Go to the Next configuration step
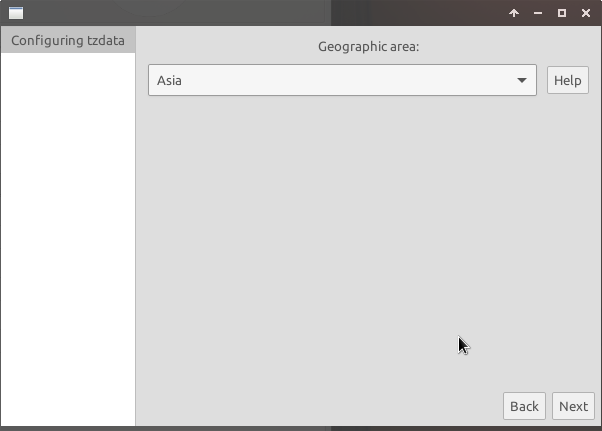Image resolution: width=602 pixels, height=431 pixels. 573,406
